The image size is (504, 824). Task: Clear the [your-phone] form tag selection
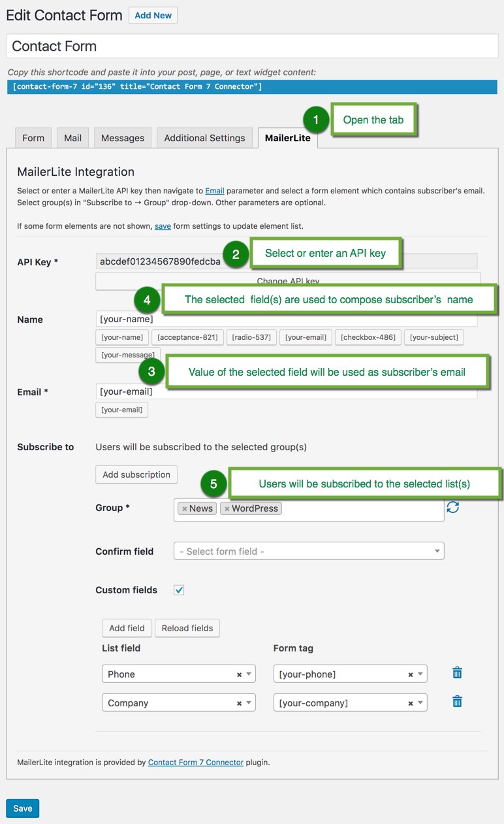(411, 674)
